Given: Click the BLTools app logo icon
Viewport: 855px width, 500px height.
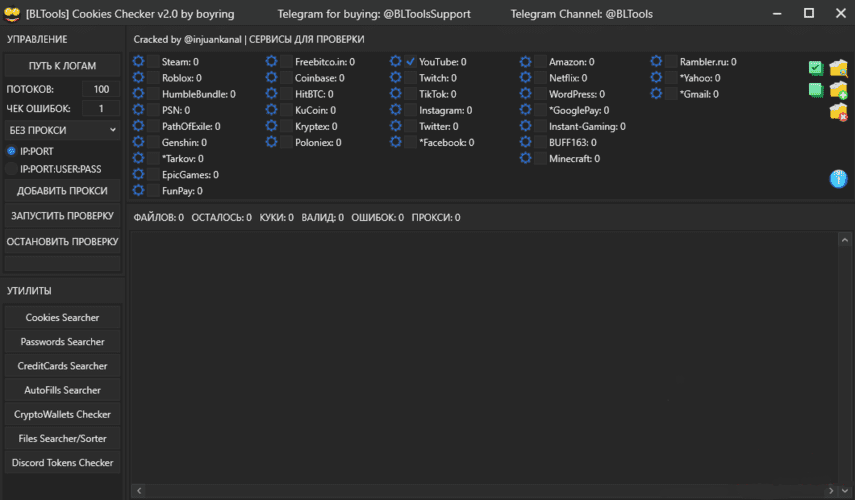Looking at the screenshot, I should coord(11,14).
